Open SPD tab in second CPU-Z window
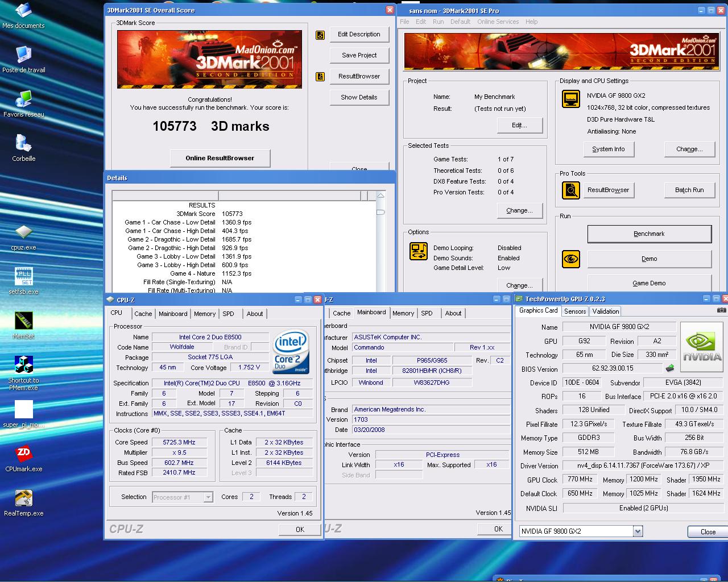Screen dimensions: 728x582 [x=427, y=313]
